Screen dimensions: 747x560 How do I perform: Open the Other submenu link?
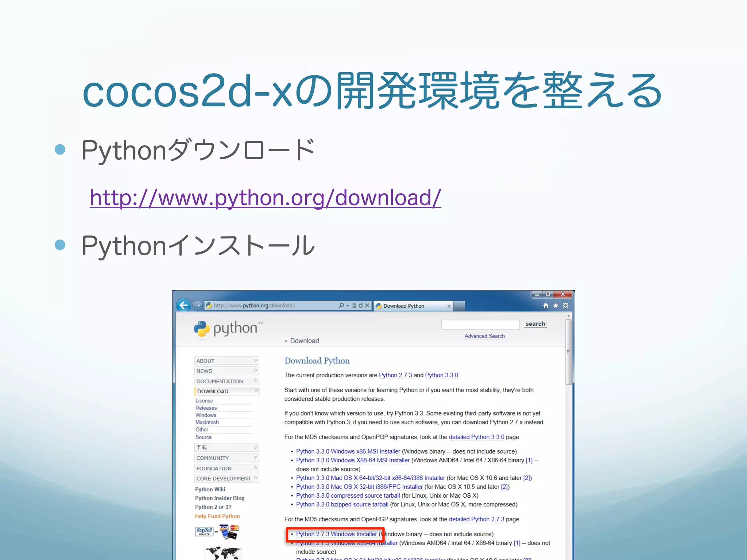202,430
